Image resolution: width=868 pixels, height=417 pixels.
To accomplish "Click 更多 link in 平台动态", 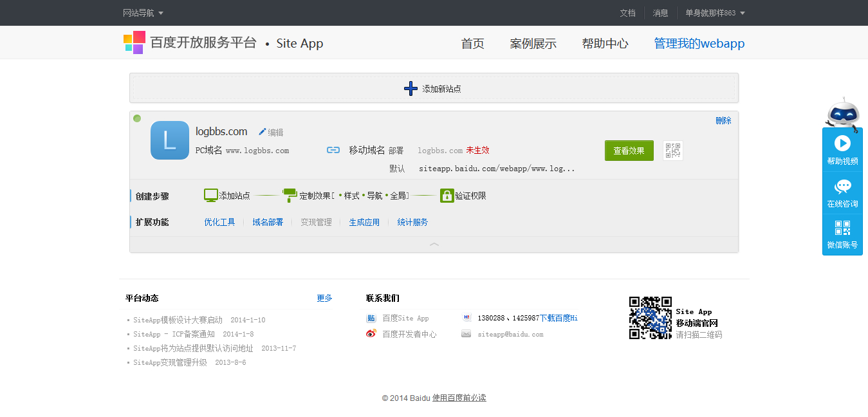I will tap(324, 298).
